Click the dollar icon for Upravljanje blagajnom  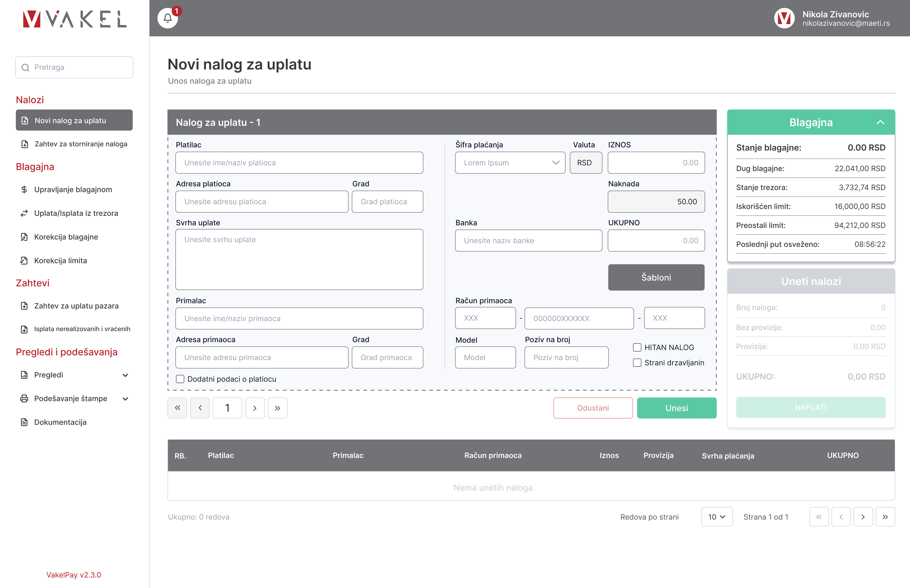(24, 189)
